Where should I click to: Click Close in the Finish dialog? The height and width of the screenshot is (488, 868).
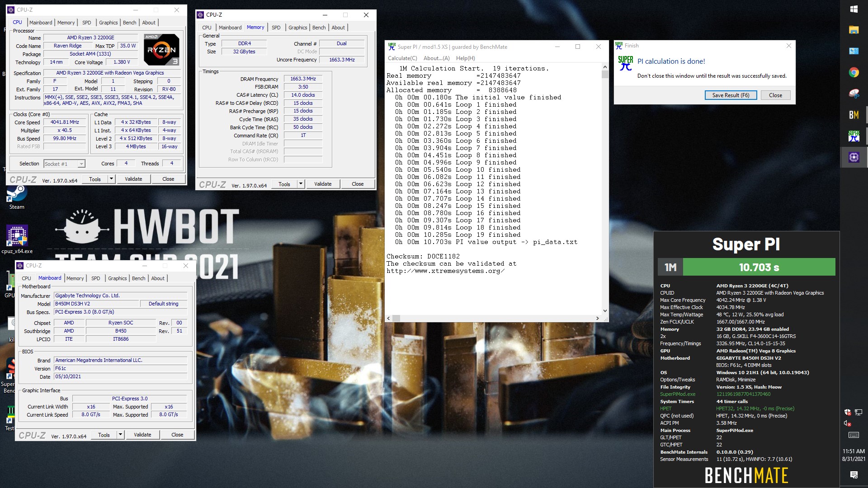tap(775, 95)
